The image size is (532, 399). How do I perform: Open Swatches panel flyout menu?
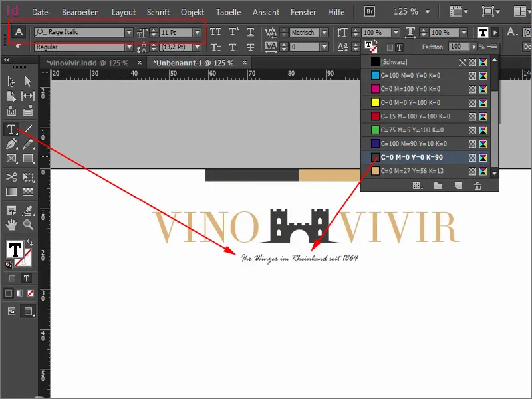(x=492, y=47)
